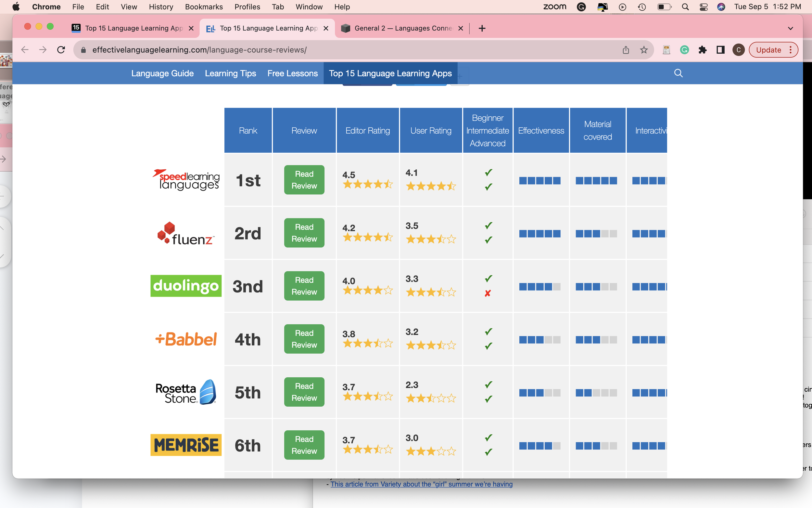Open the Bookmarks menu

coord(204,7)
